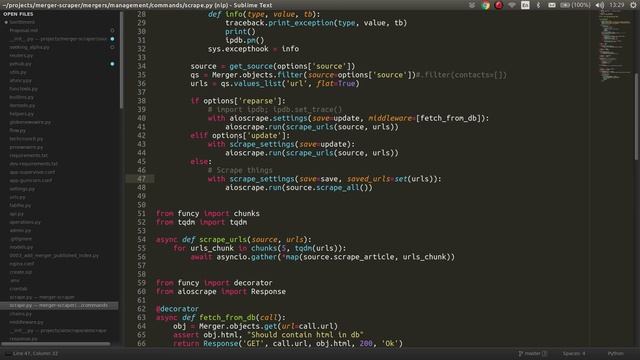The image size is (640, 360).
Task: Open nginx.conf in the sidebar
Action: pyautogui.click(x=22, y=264)
